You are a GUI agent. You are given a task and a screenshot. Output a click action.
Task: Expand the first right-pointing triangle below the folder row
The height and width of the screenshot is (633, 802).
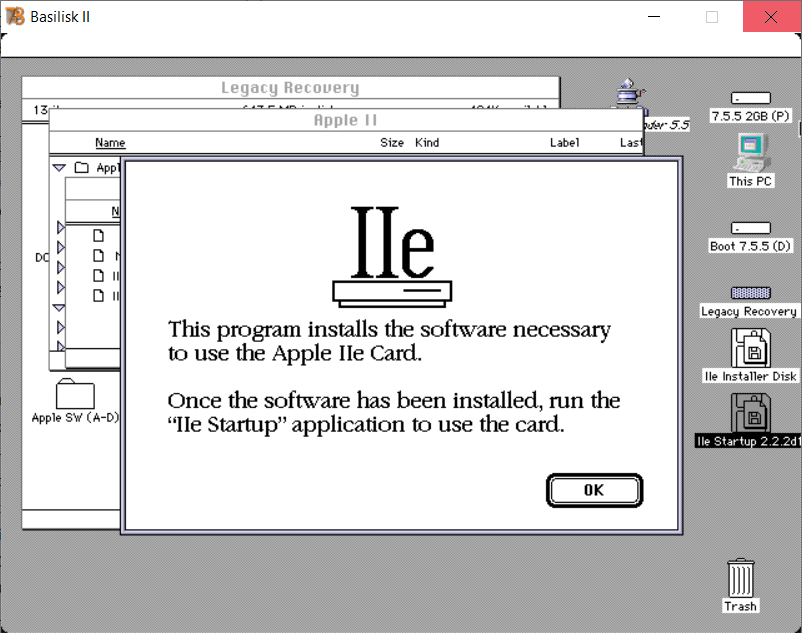click(x=61, y=227)
